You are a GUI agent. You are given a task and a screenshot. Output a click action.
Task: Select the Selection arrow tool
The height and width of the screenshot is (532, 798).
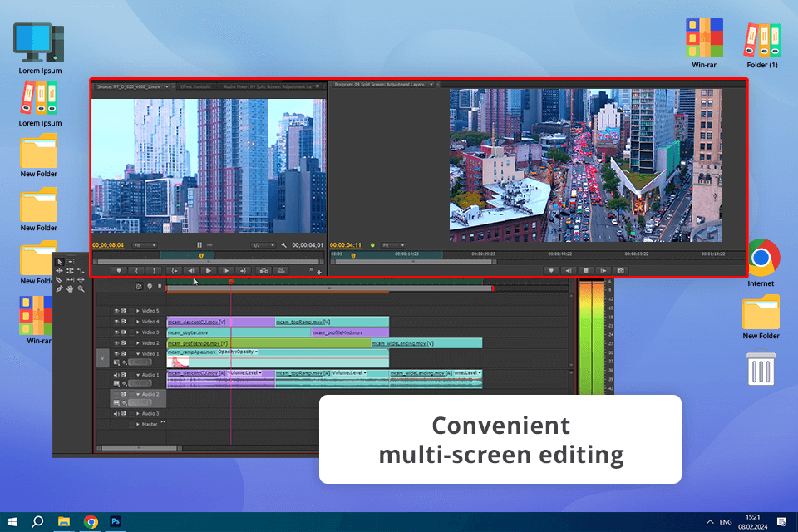click(59, 262)
